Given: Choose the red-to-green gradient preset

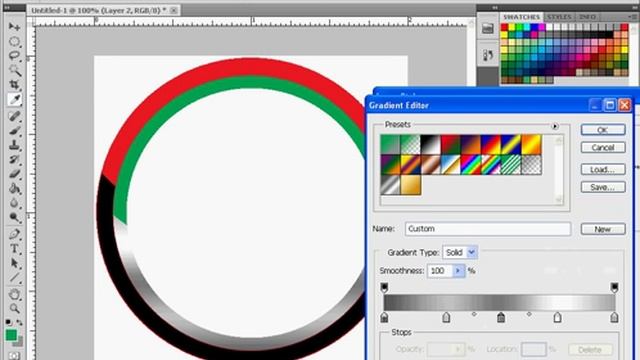Looking at the screenshot, I should (x=451, y=144).
